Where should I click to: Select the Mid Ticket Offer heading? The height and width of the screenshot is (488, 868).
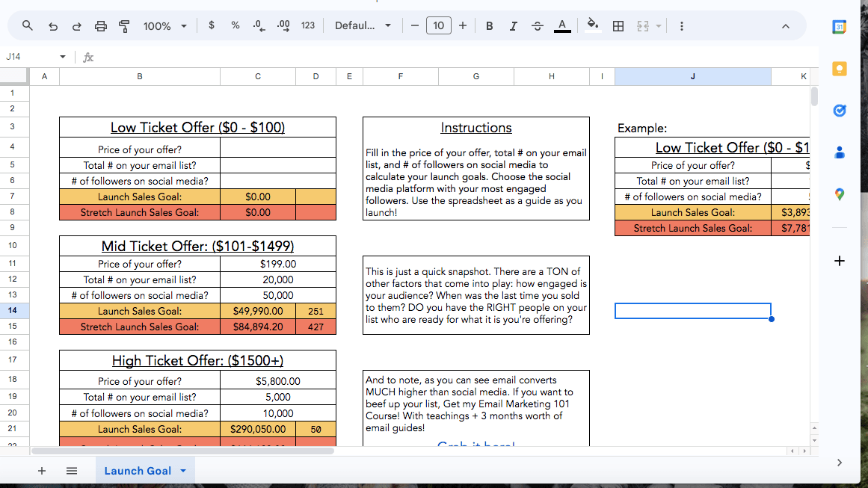point(197,246)
